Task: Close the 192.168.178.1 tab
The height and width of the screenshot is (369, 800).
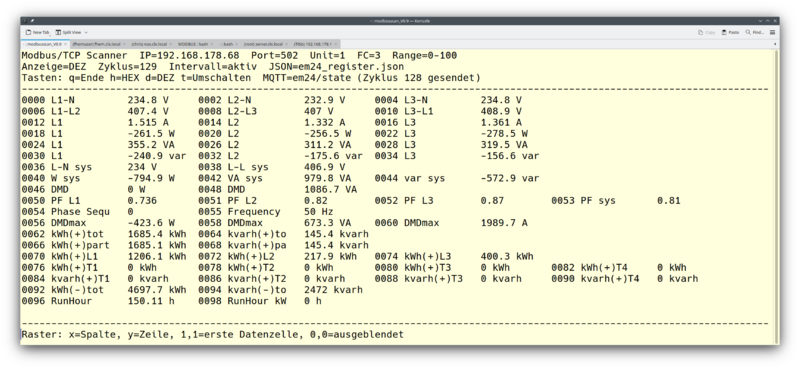Action: 336,44
